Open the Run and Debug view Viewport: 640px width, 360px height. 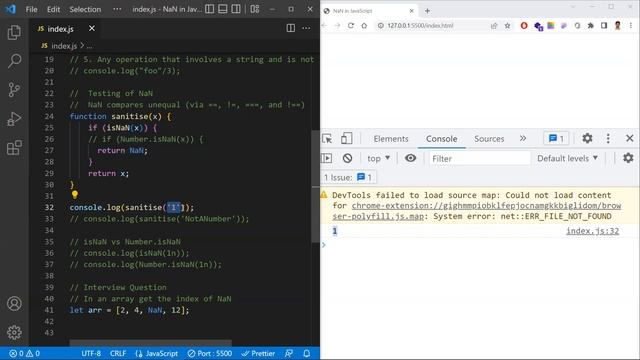tap(14, 119)
